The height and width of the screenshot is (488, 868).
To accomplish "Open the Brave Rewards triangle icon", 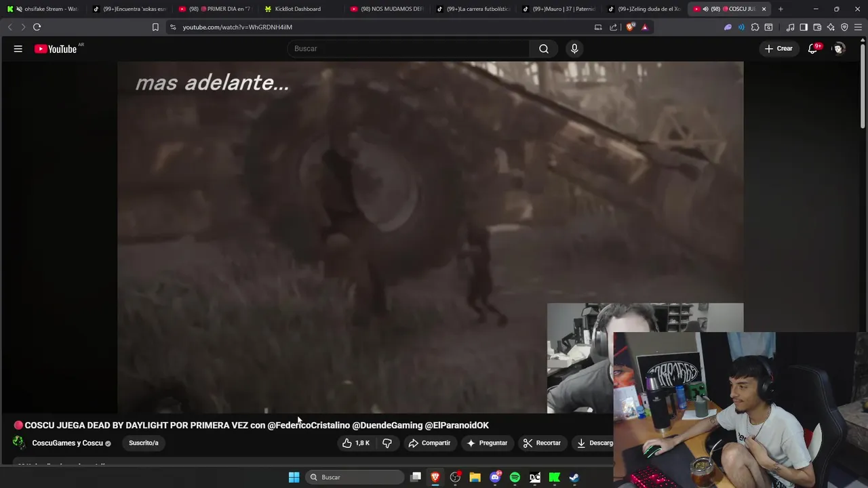I will [644, 27].
